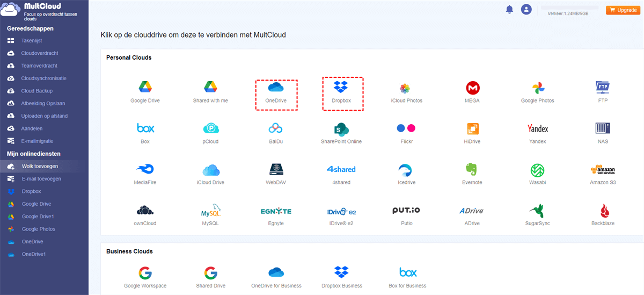Add Icedrive cloud
This screenshot has width=644, height=295.
click(406, 174)
